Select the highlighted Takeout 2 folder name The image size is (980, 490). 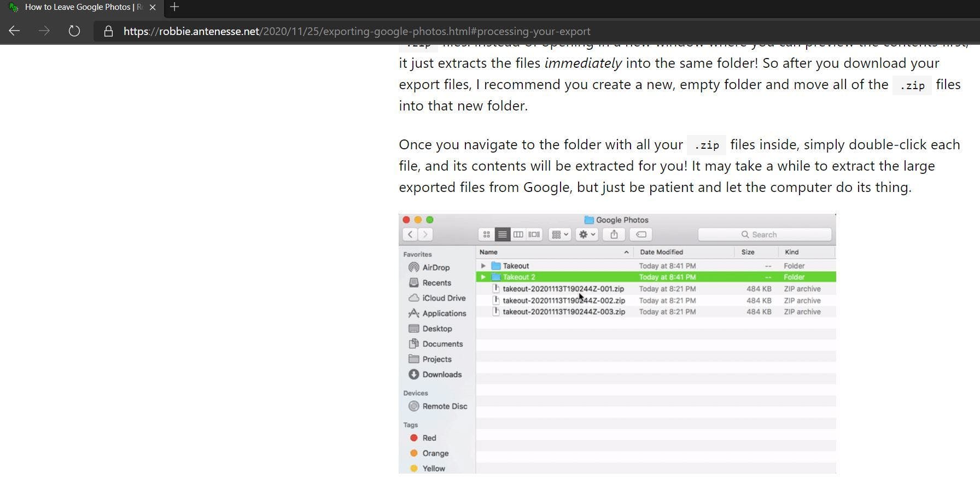[519, 277]
